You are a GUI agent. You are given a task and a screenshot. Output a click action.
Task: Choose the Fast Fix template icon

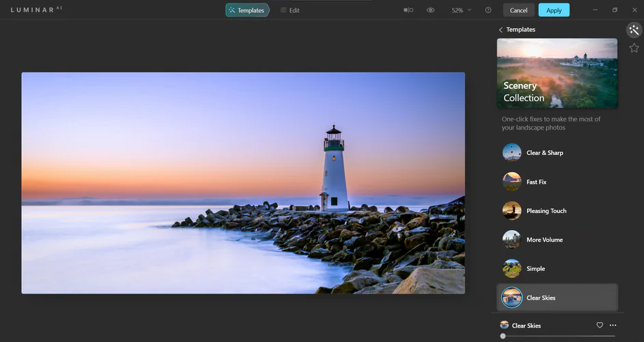[x=512, y=182]
